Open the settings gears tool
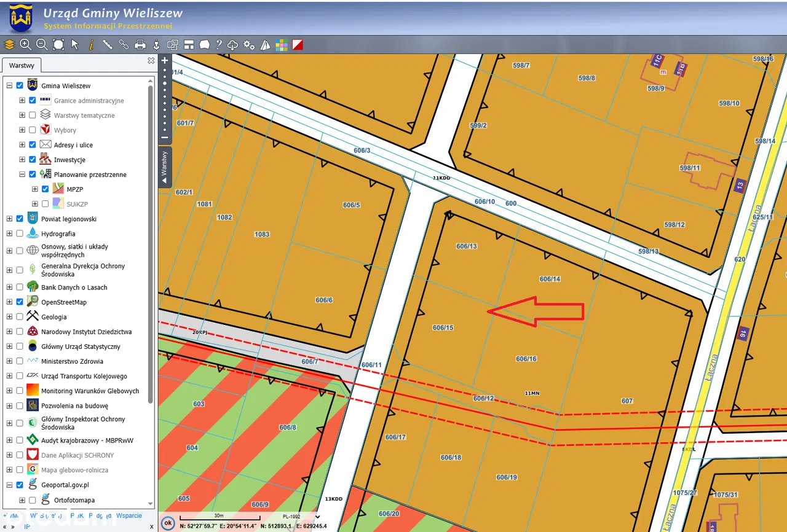The image size is (787, 532). coord(249,45)
